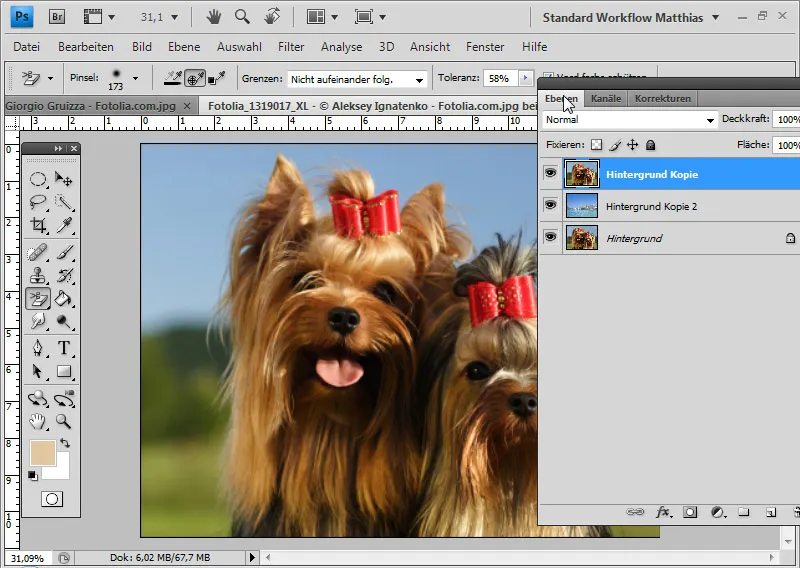Toggle Quick Mask mode
800x568 pixels.
click(x=52, y=499)
